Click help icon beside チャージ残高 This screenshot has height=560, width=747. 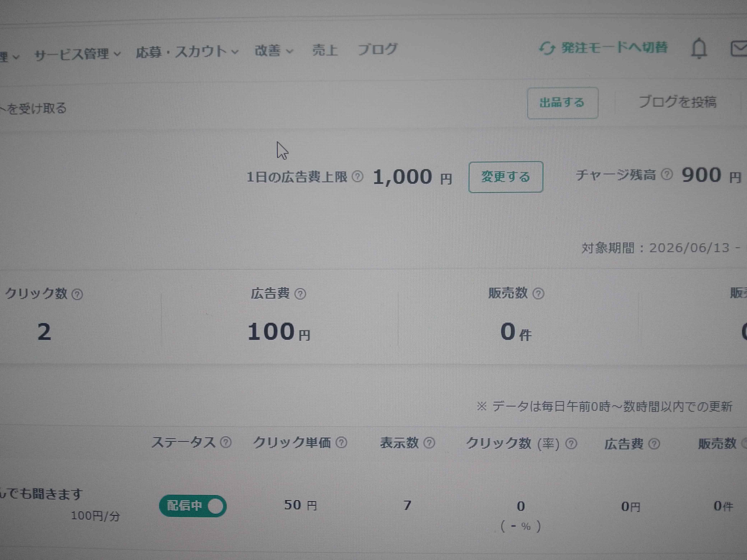point(666,174)
